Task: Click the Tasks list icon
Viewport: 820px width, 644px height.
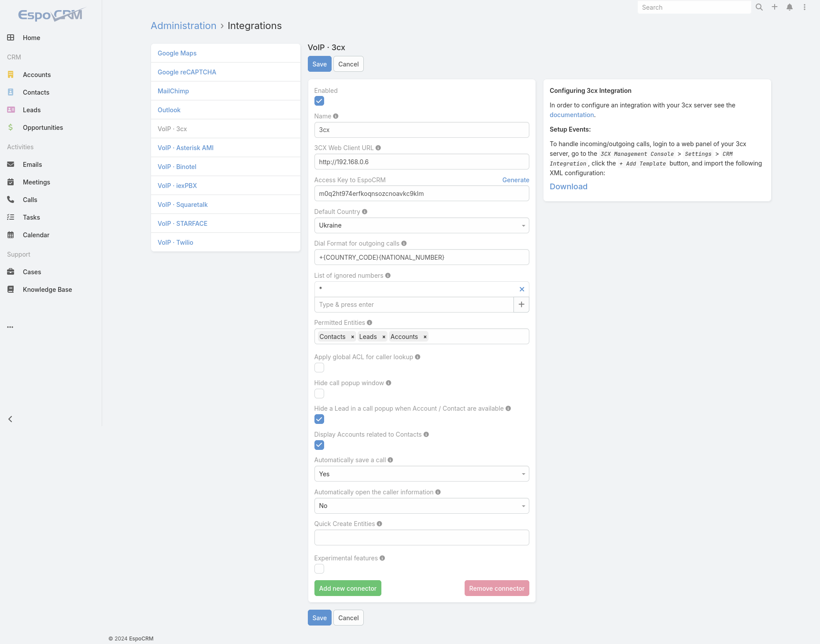Action: [11, 217]
